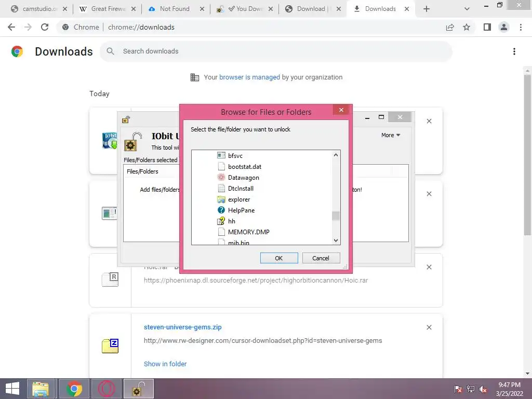
Task: Switch to the Not Found tab
Action: 176,9
